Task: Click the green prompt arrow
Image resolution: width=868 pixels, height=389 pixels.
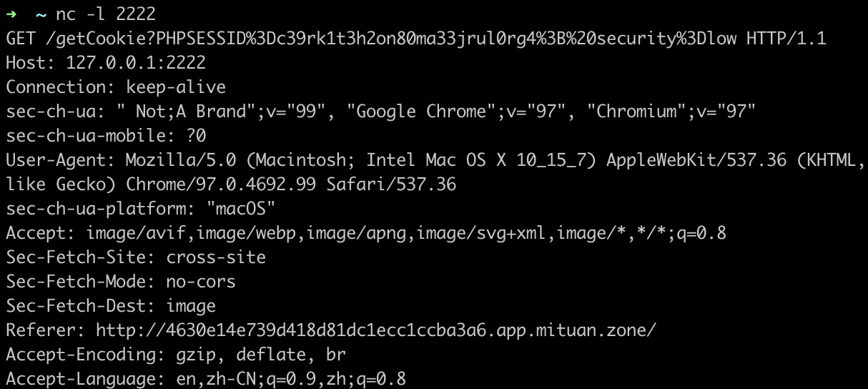Action: [x=12, y=14]
